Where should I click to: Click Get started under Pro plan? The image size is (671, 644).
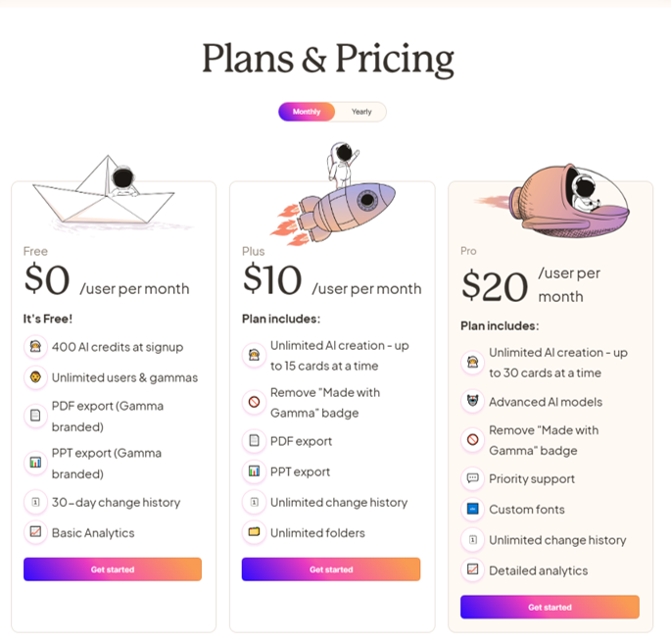(x=550, y=607)
